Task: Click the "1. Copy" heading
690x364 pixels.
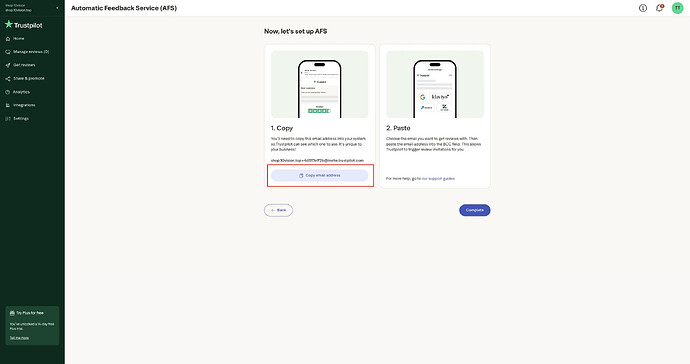Action: (282, 128)
